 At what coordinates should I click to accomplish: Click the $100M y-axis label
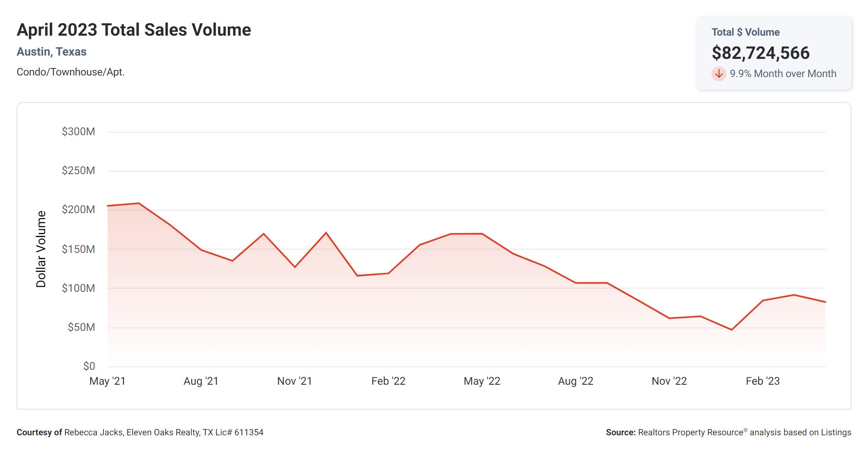[78, 288]
